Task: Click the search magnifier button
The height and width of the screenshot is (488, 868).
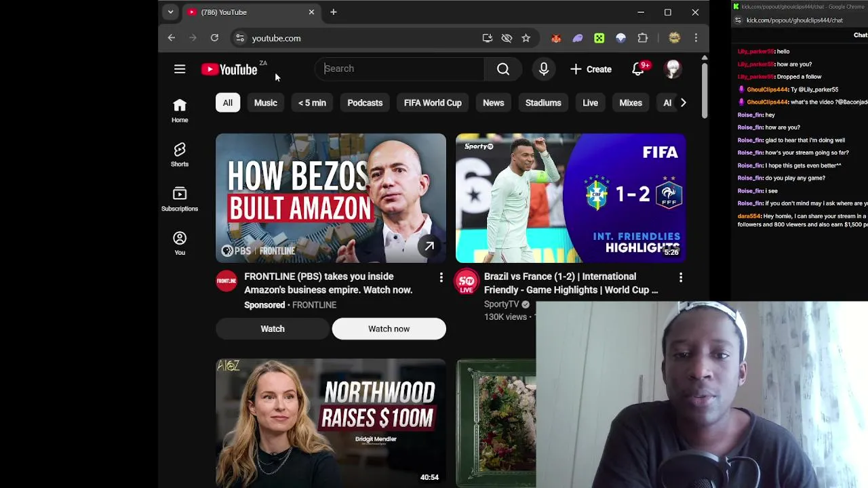Action: click(x=503, y=68)
